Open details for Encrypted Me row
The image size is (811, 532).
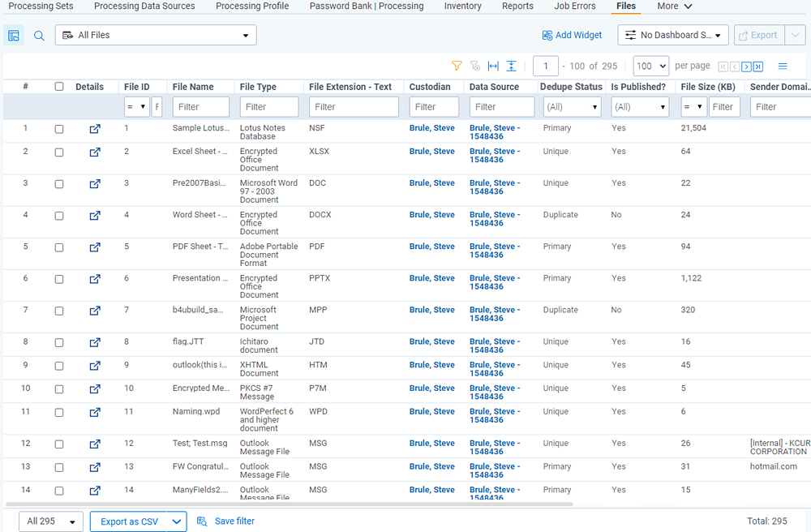tap(95, 388)
